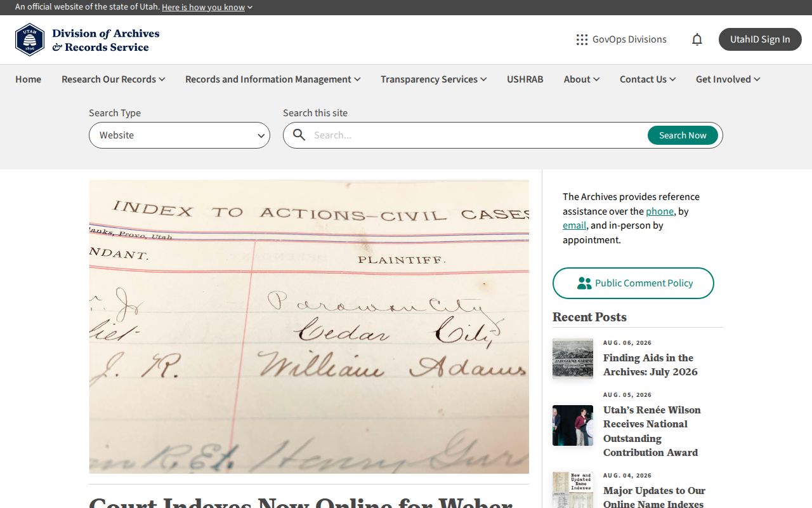The image size is (812, 508).
Task: Expand Records and Information Management menu
Action: [x=273, y=79]
